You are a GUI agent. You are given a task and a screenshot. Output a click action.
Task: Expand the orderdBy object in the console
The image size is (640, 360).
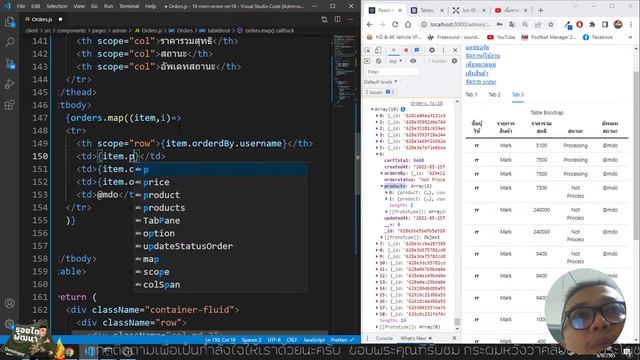click(x=382, y=173)
